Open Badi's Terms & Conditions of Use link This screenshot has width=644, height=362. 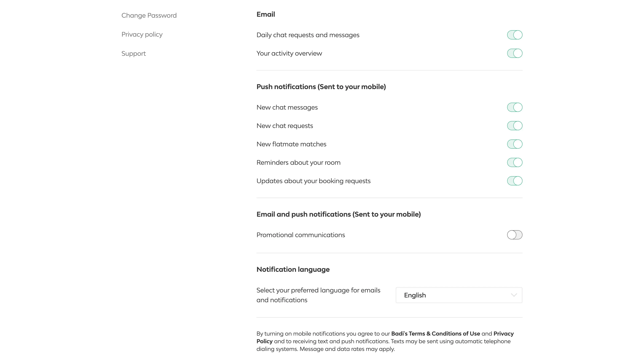(436, 334)
